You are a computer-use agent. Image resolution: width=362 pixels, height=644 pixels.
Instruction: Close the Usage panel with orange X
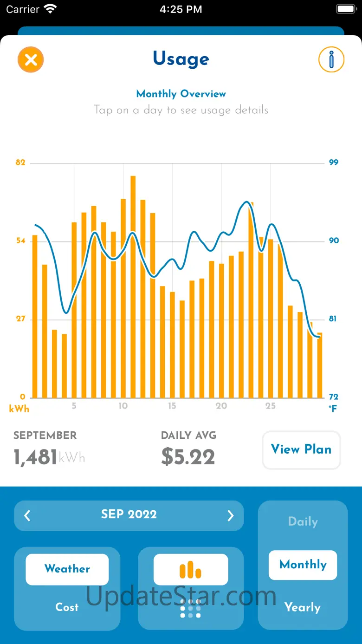tap(31, 60)
